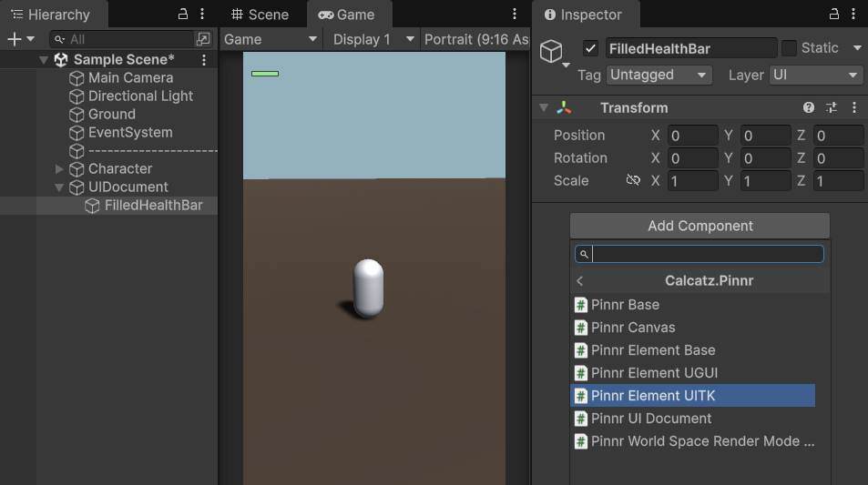
Task: Open the Sample Scene context menu dots
Action: point(204,60)
